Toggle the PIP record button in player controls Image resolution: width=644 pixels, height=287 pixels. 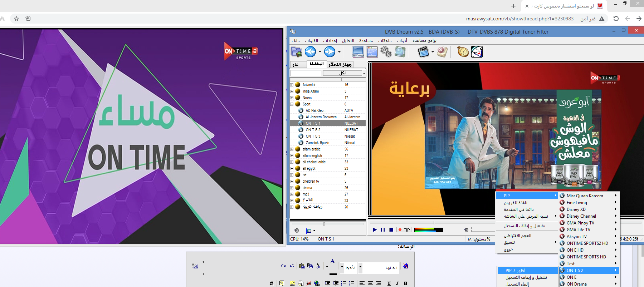[404, 230]
